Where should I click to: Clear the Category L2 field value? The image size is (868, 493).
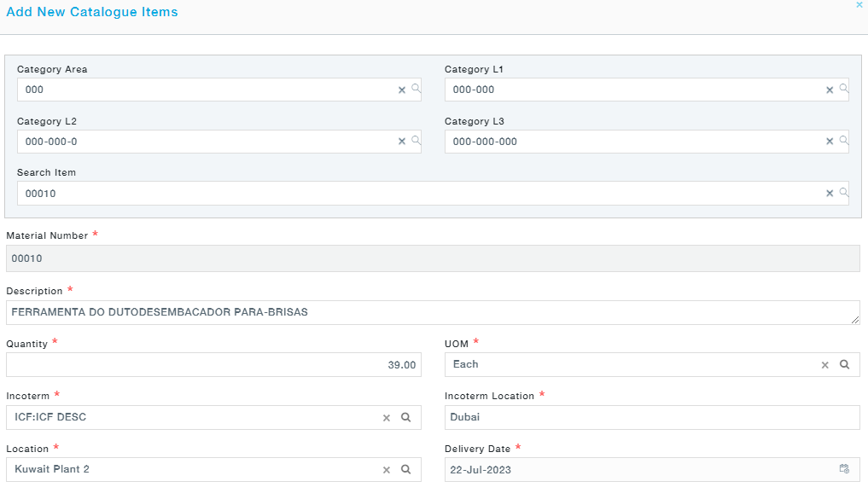pyautogui.click(x=402, y=142)
